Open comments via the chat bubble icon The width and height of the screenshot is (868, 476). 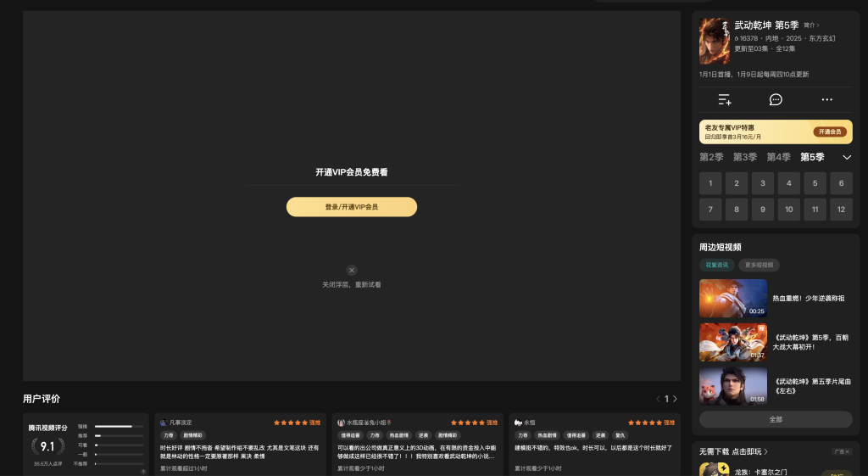coord(776,100)
